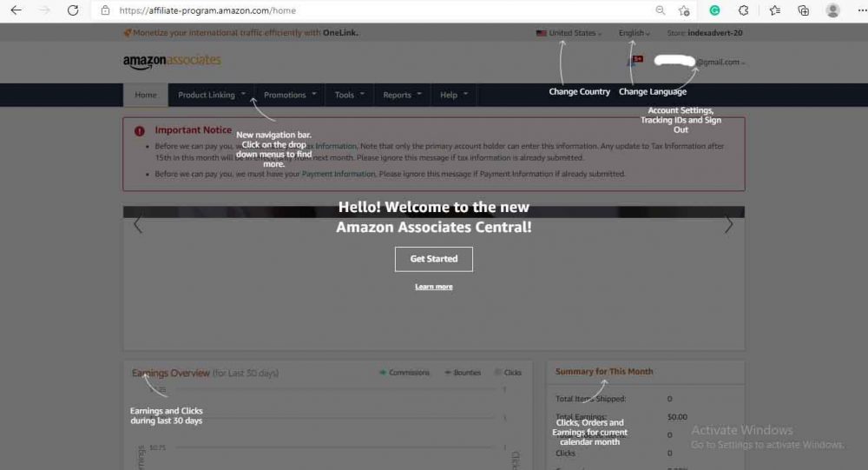The width and height of the screenshot is (868, 470).
Task: Click the Amazon Associates logo
Action: pos(172,61)
